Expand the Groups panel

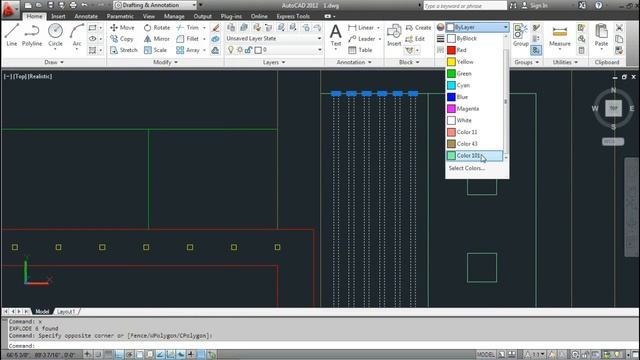click(x=527, y=62)
